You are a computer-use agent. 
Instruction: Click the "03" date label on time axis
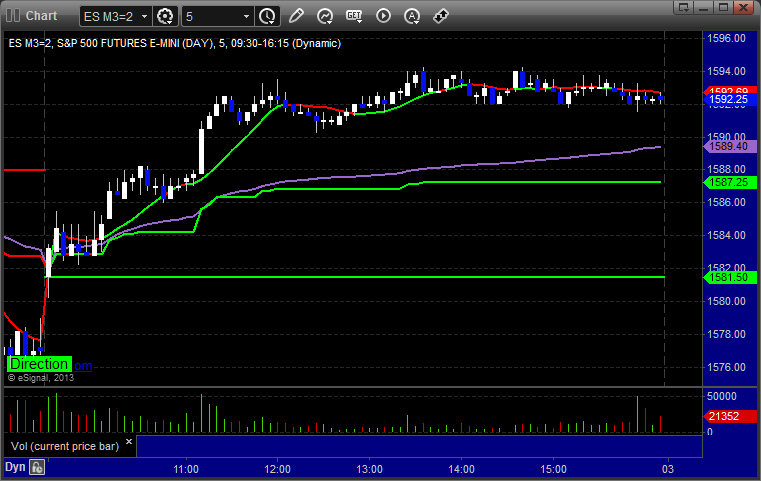[668, 469]
